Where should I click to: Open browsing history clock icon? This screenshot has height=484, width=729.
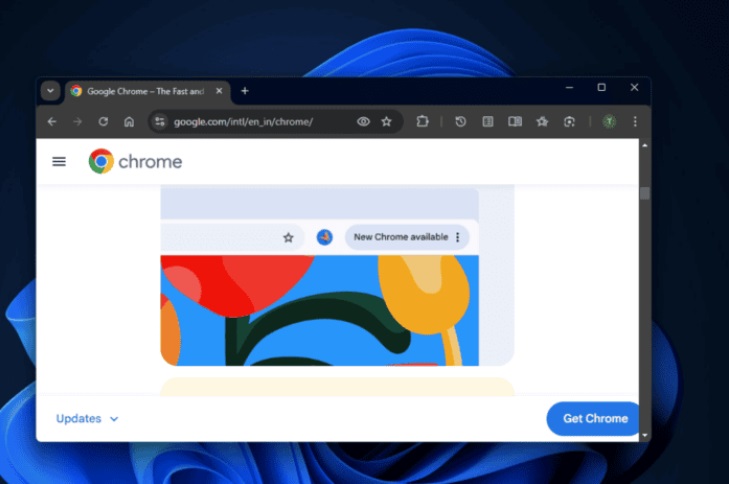[460, 122]
